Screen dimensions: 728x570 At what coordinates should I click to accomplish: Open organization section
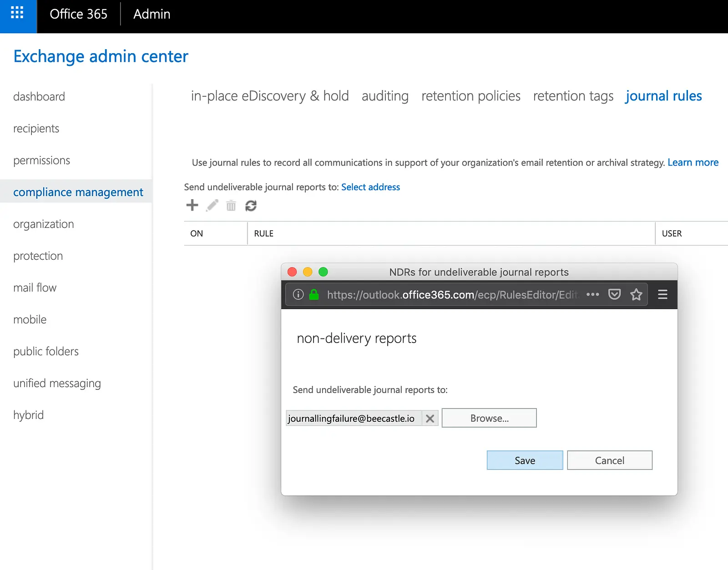tap(44, 224)
